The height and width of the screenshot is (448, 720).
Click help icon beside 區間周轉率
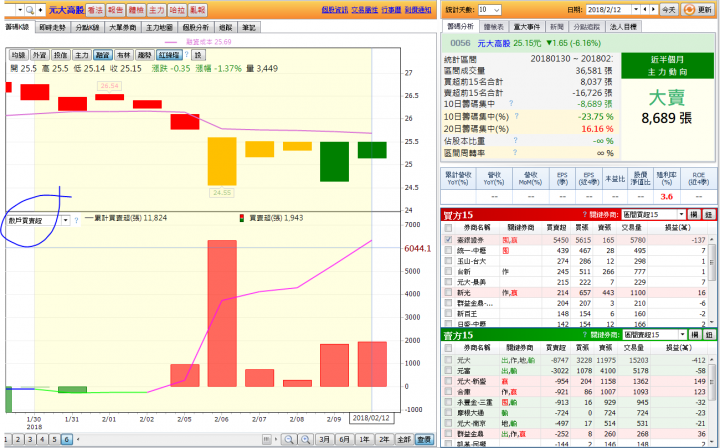point(515,152)
